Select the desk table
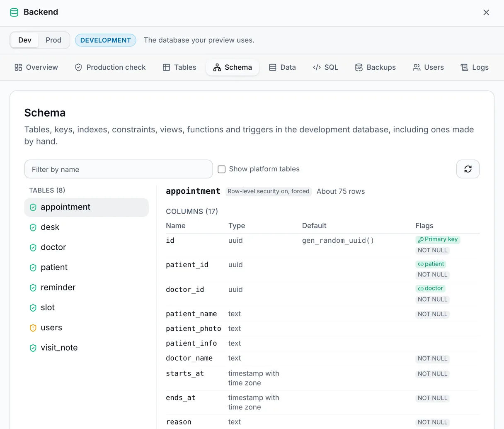The image size is (504, 429). tap(86, 227)
